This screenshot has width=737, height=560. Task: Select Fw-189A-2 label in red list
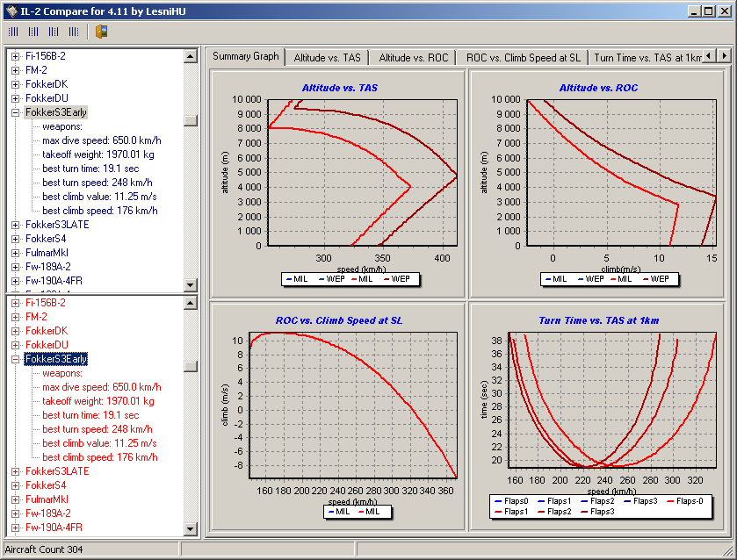tap(48, 513)
